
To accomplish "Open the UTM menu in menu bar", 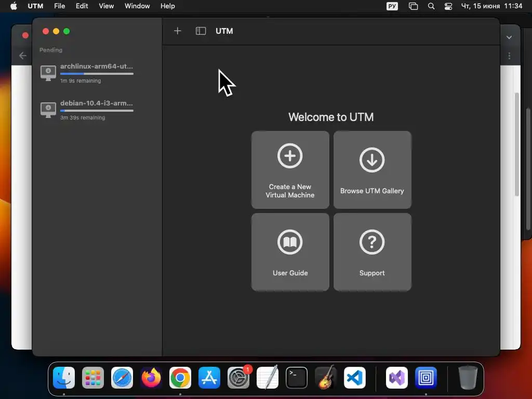I will coord(35,6).
